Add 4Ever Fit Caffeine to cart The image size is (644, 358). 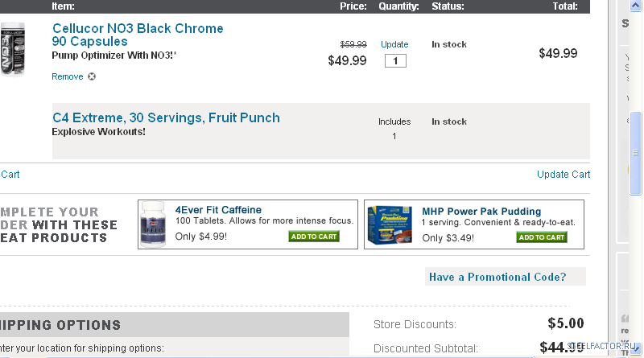pos(313,237)
